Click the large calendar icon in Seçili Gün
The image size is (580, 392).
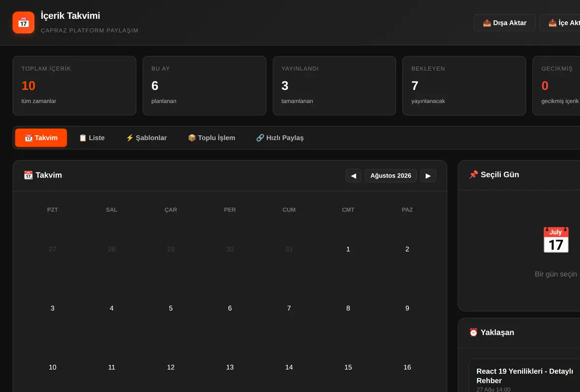point(556,240)
